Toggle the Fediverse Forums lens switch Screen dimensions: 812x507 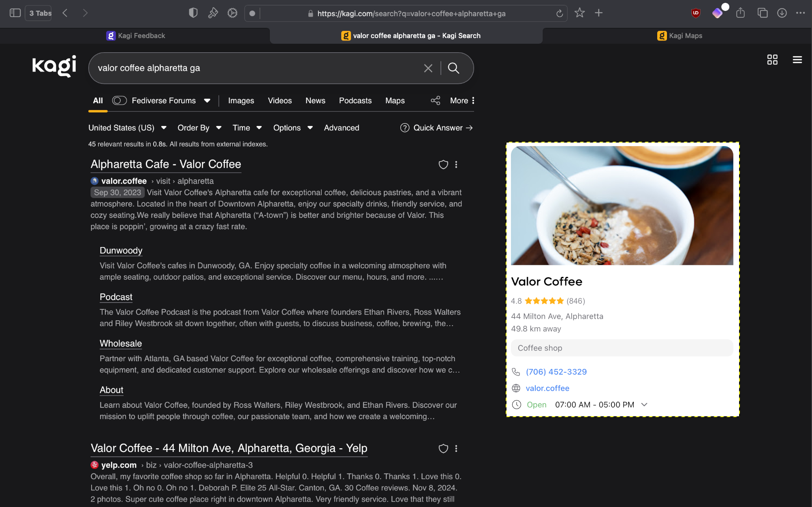[120, 100]
